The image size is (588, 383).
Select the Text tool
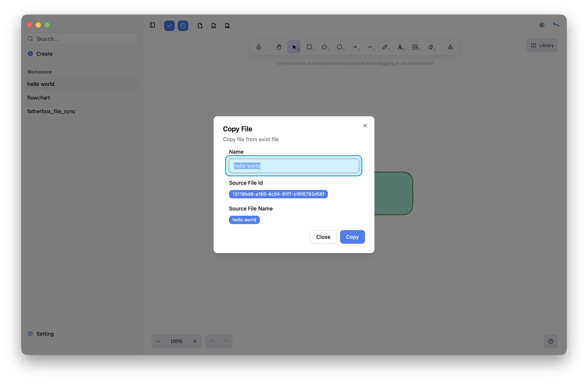[400, 47]
